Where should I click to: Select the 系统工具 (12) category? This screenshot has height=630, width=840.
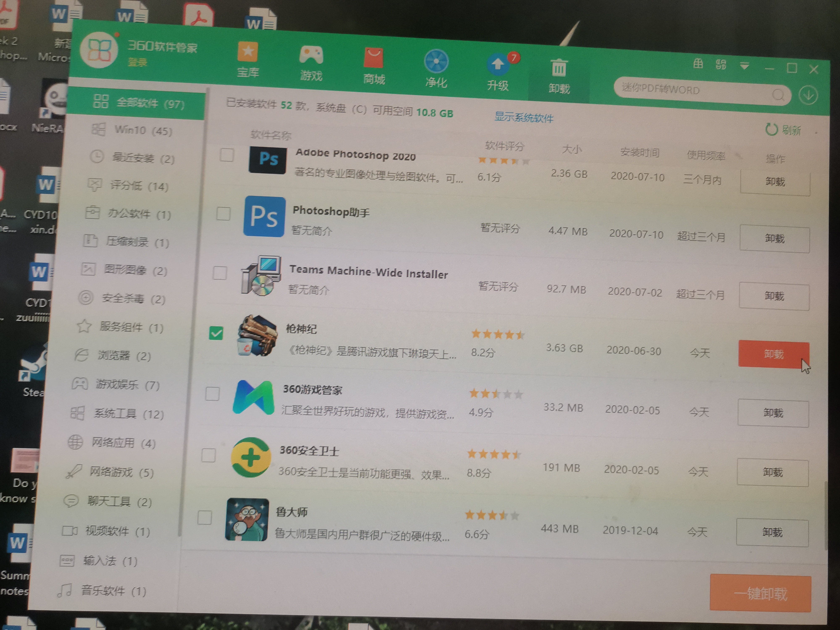(118, 413)
